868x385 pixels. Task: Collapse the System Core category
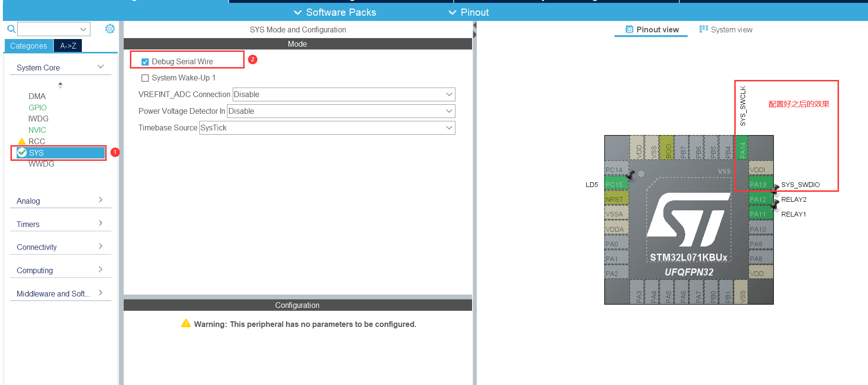(60, 68)
